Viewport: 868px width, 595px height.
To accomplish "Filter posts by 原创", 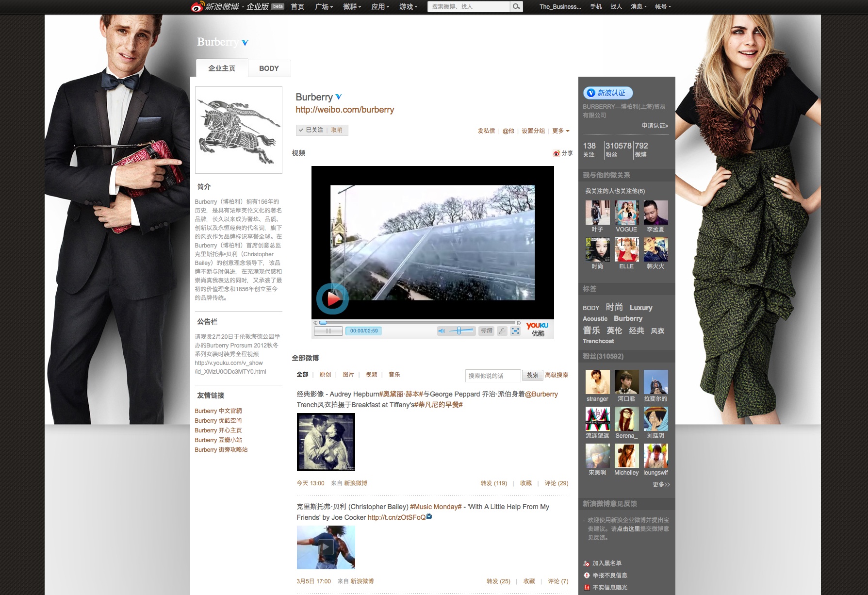I will click(325, 375).
